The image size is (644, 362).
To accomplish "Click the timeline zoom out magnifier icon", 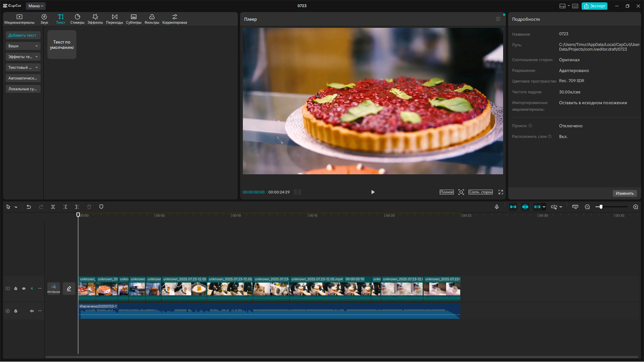I will 587,207.
